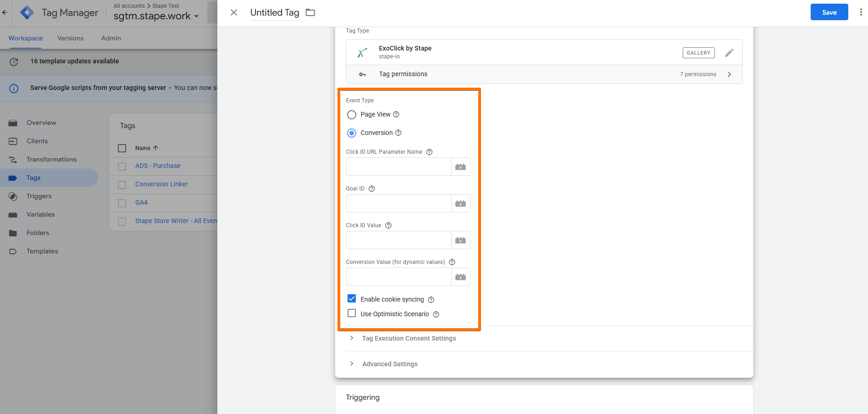The width and height of the screenshot is (868, 414).
Task: Click the Click ID URL Parameter Name input
Action: point(398,167)
